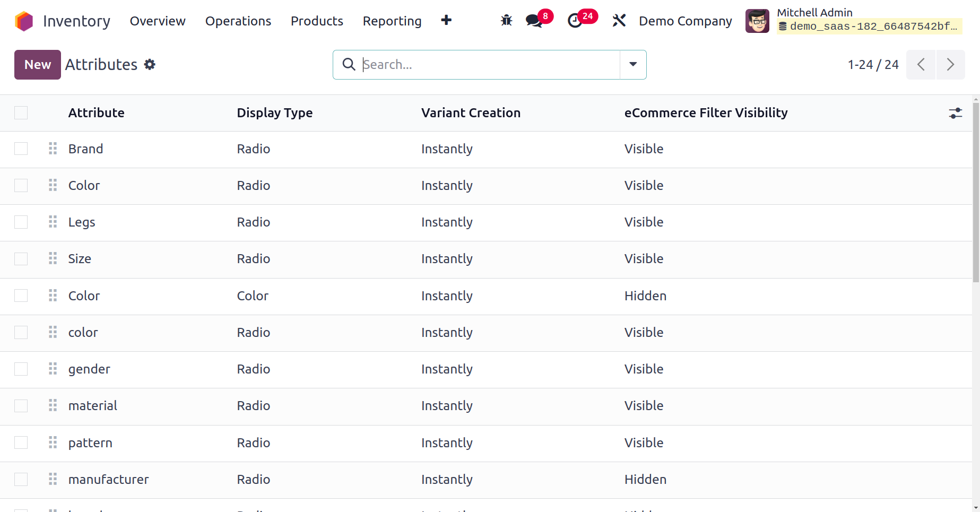Image resolution: width=980 pixels, height=512 pixels.
Task: Focus the Search input field
Action: 488,65
